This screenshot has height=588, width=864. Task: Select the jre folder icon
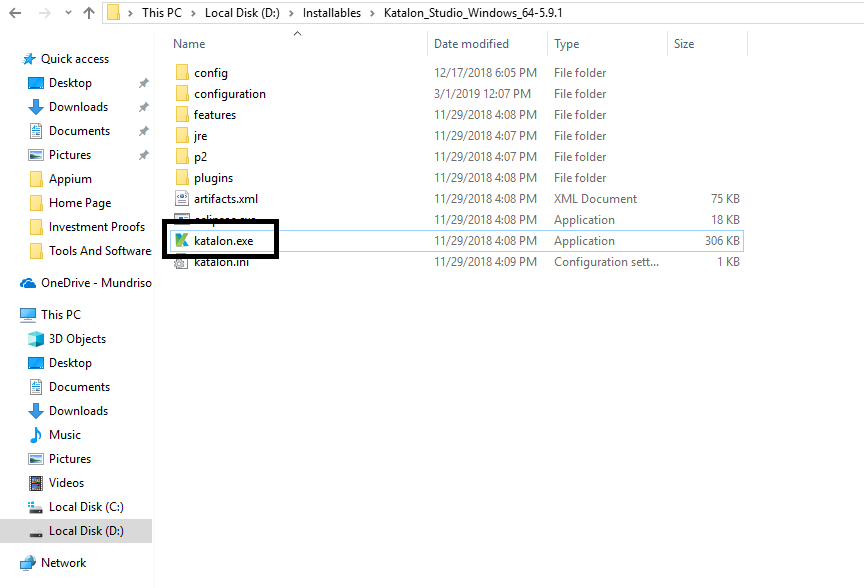coord(182,136)
